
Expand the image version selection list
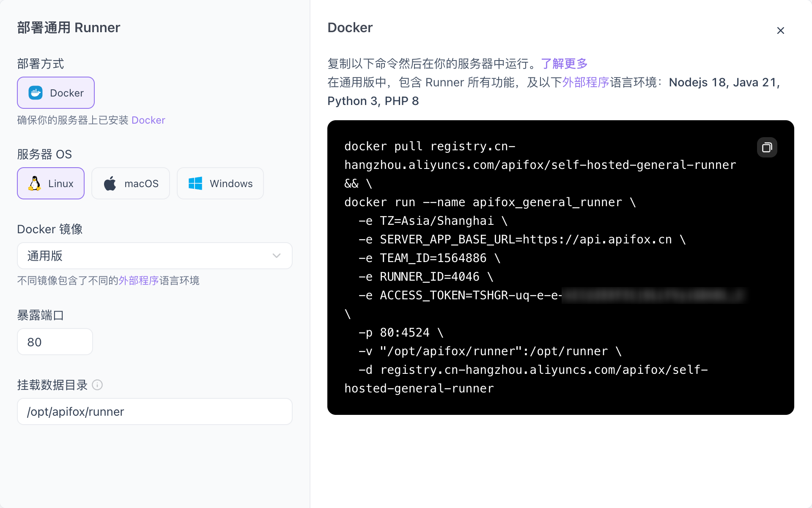click(154, 256)
